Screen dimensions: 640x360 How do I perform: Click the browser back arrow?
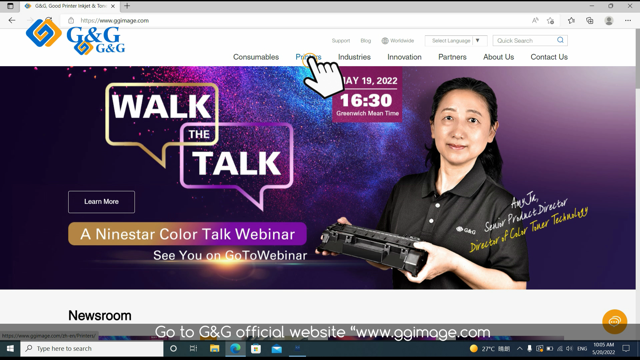tap(12, 20)
